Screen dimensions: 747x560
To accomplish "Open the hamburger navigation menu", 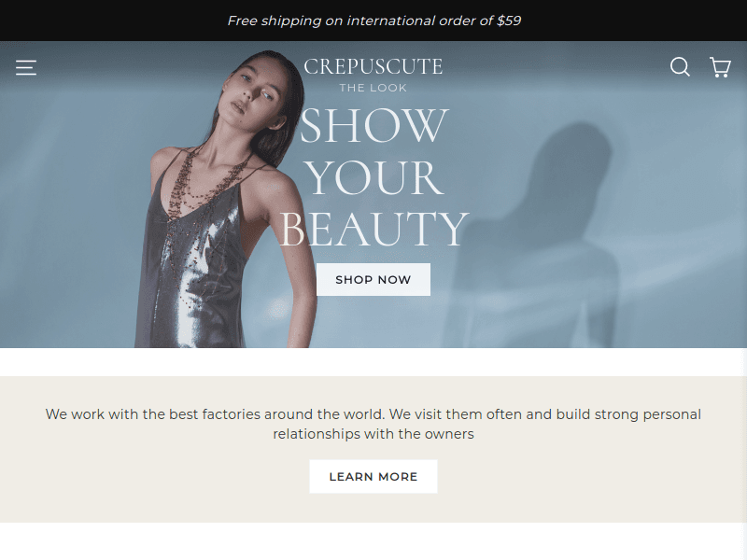I will pyautogui.click(x=26, y=67).
